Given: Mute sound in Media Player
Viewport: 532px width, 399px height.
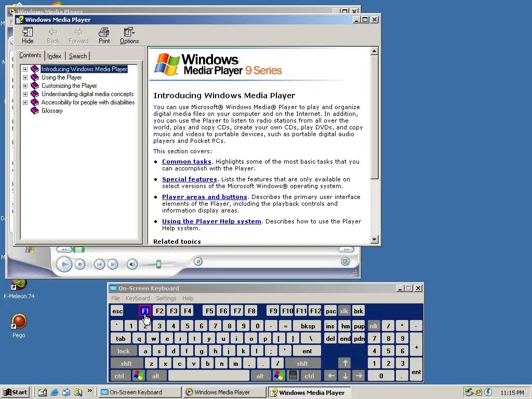Looking at the screenshot, I should (x=132, y=264).
